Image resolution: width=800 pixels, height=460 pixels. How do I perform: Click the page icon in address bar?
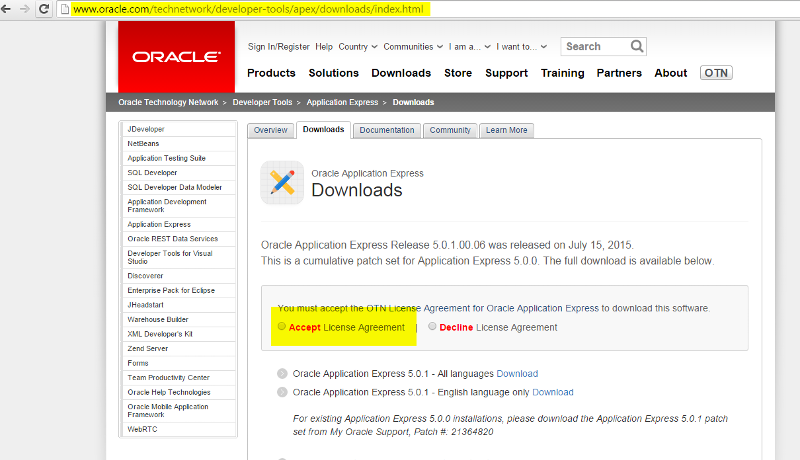(64, 9)
